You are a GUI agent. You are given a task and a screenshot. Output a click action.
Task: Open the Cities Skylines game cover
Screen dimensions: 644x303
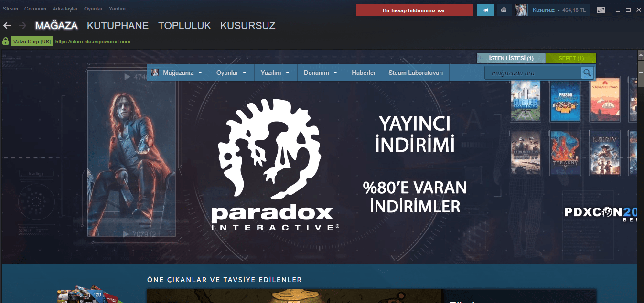[x=525, y=101]
